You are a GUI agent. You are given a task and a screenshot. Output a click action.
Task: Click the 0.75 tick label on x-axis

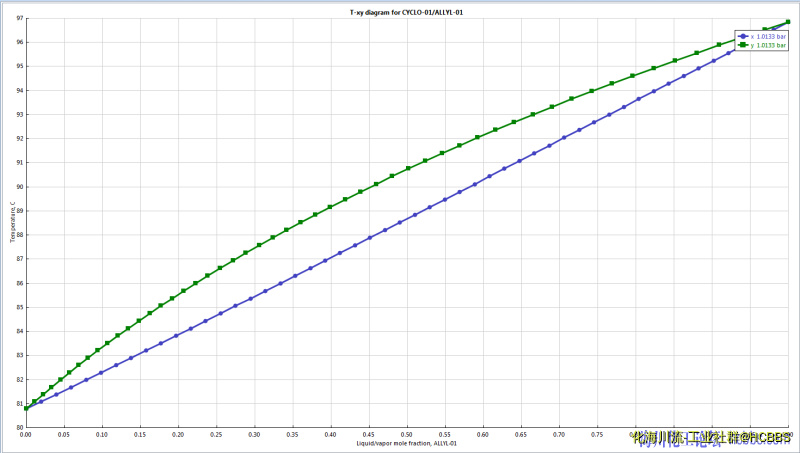click(x=597, y=435)
